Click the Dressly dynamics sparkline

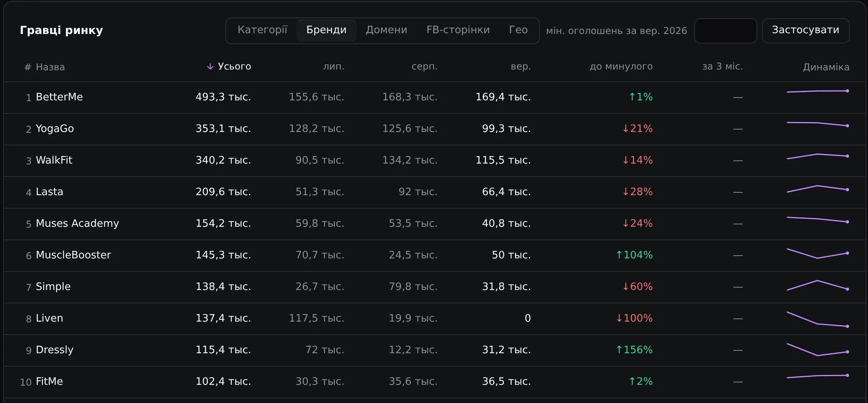pyautogui.click(x=818, y=350)
